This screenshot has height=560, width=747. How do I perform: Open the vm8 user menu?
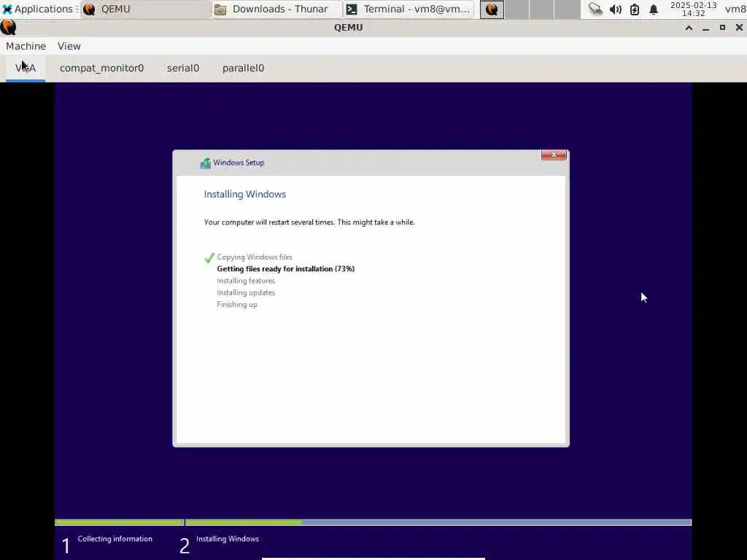735,9
